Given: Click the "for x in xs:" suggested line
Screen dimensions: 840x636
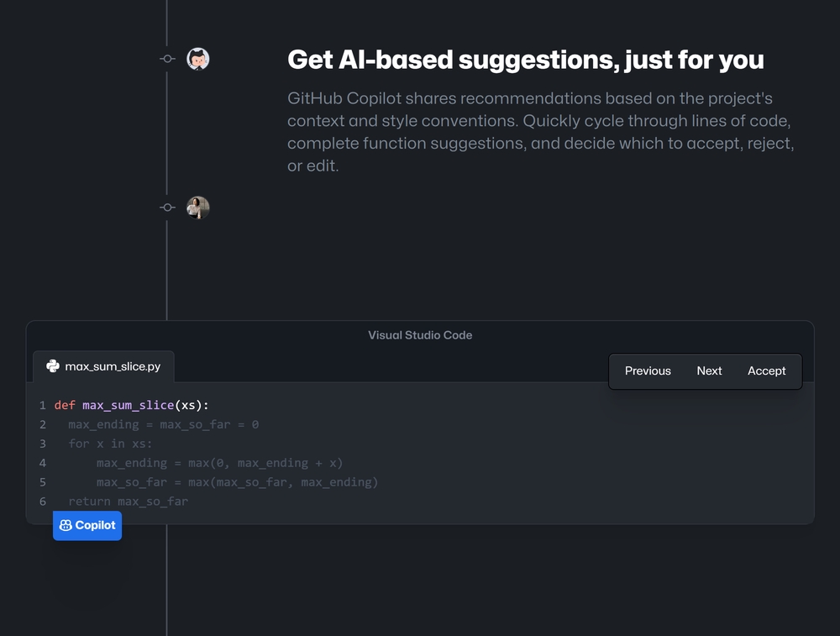Looking at the screenshot, I should (x=111, y=444).
